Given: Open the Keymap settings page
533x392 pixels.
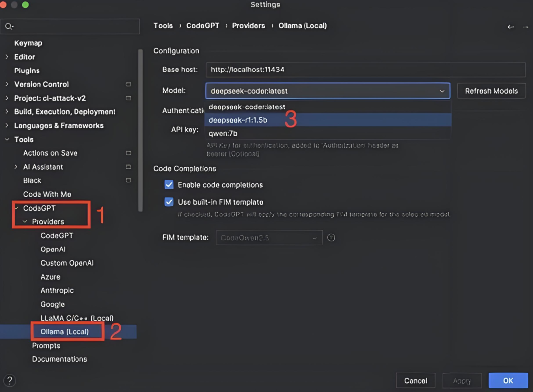Looking at the screenshot, I should (x=28, y=43).
